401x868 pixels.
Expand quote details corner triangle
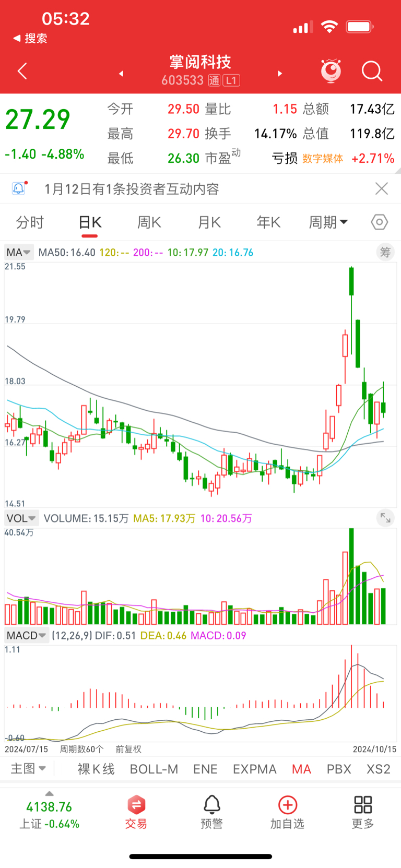[x=398, y=170]
